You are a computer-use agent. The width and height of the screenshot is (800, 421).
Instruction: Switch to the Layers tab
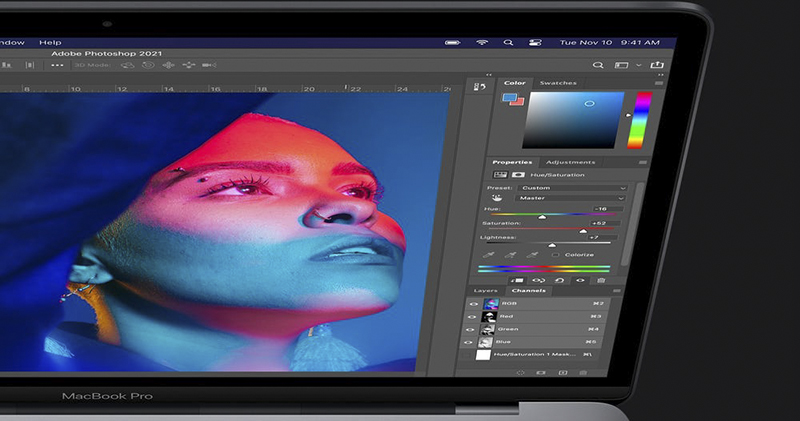(485, 291)
